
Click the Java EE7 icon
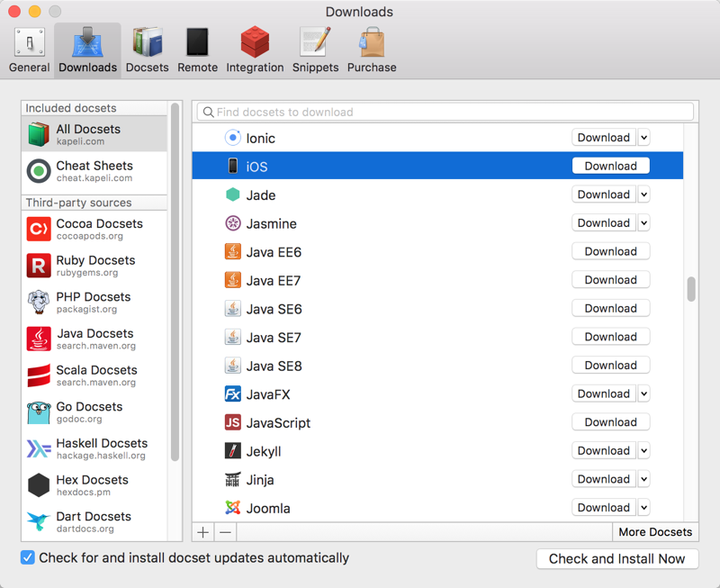pyautogui.click(x=233, y=280)
